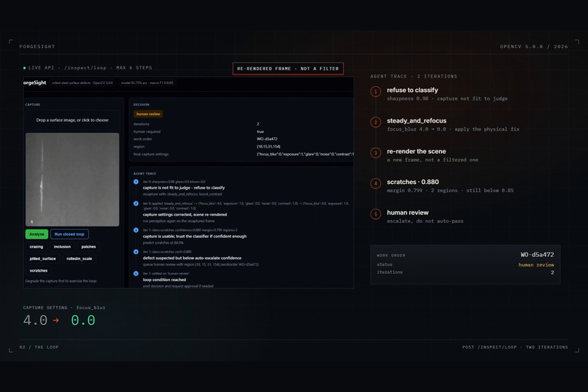The image size is (588, 392).
Task: Click the grayscale steel surface preview image
Action: (x=72, y=180)
